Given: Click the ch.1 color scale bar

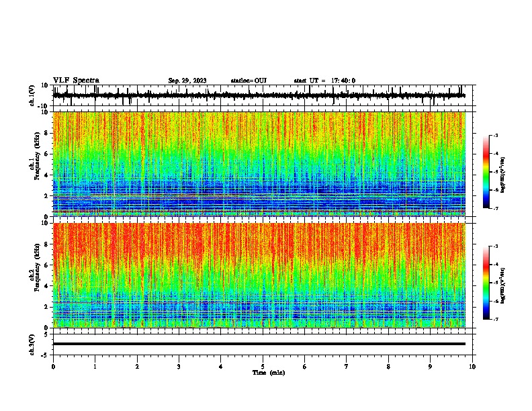Looking at the screenshot, I should (x=486, y=172).
